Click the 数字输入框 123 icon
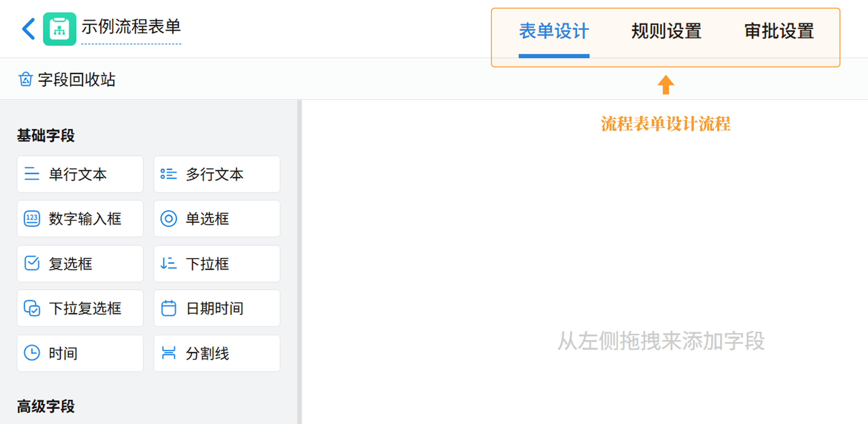The width and height of the screenshot is (868, 424). [32, 219]
